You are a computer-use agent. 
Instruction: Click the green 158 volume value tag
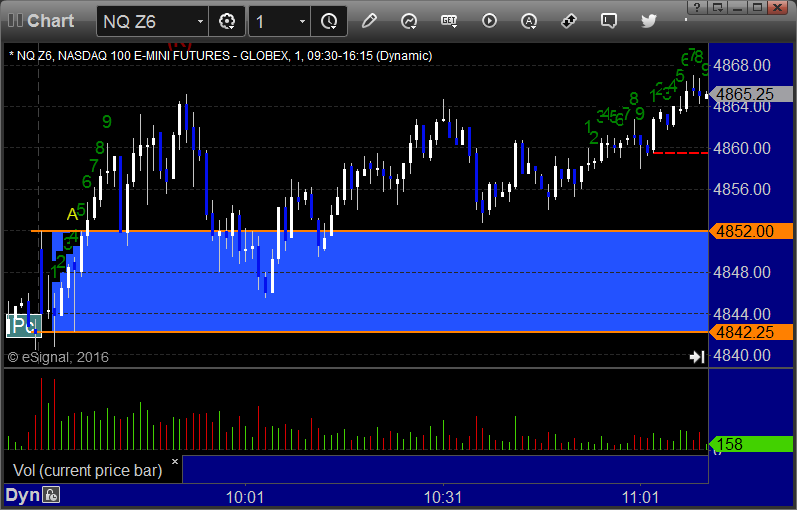[750, 444]
